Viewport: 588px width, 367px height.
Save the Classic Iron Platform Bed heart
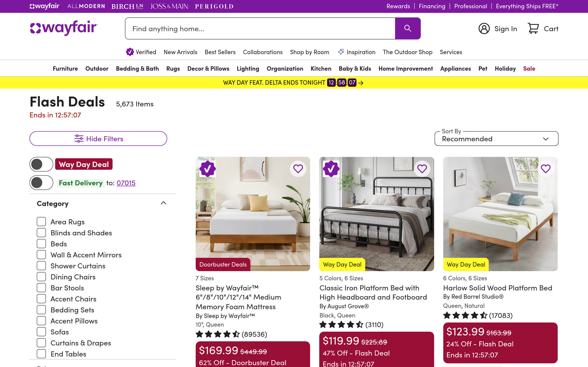[x=422, y=169]
